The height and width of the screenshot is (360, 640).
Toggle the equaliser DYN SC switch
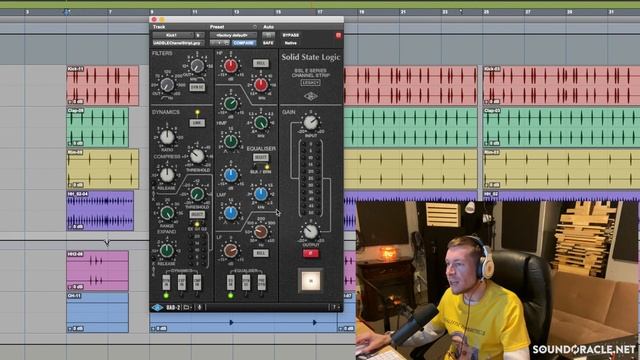246,282
